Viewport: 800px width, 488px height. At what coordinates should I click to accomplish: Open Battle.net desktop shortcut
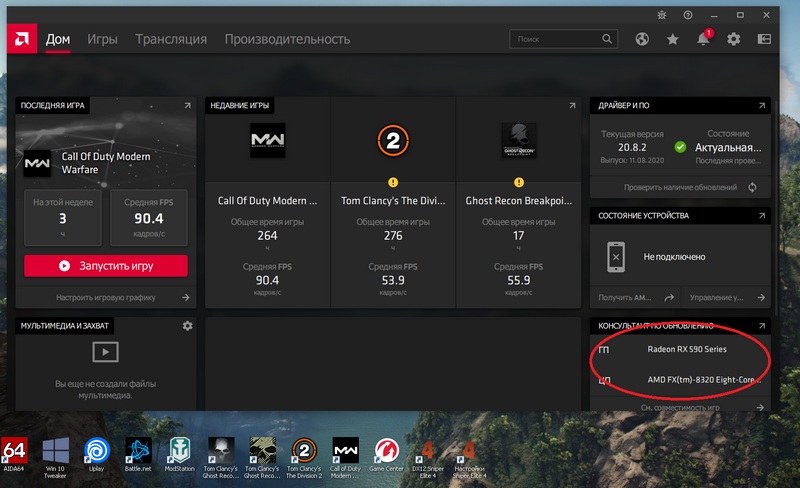[x=138, y=454]
